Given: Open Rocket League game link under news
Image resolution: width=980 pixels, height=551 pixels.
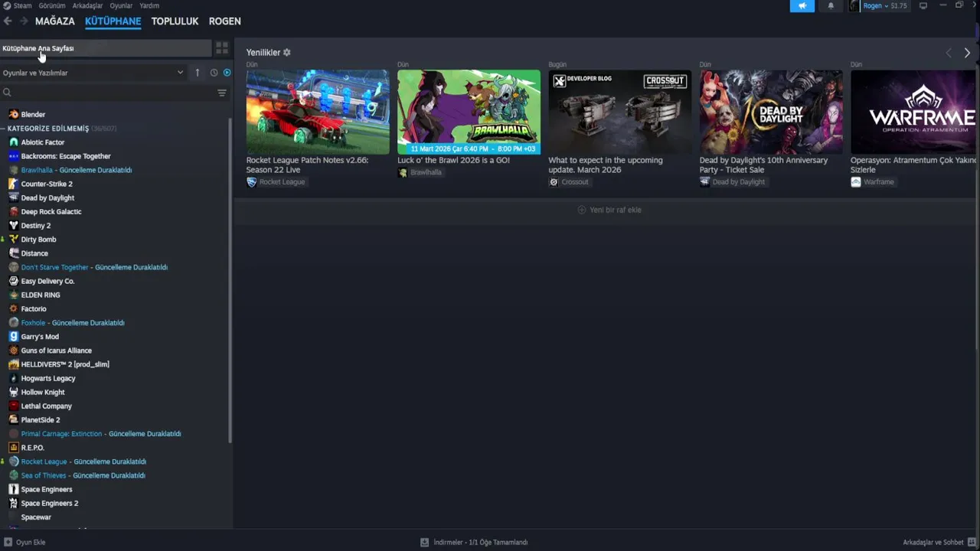Looking at the screenshot, I should point(276,182).
